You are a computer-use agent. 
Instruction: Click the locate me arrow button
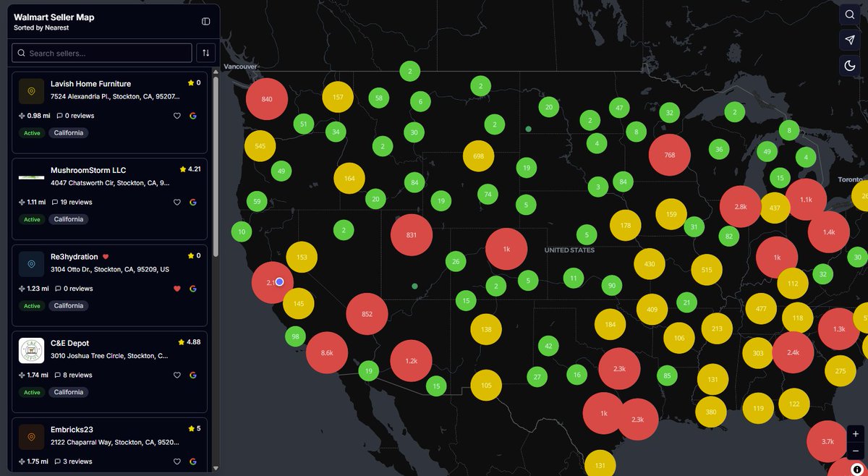coord(850,40)
